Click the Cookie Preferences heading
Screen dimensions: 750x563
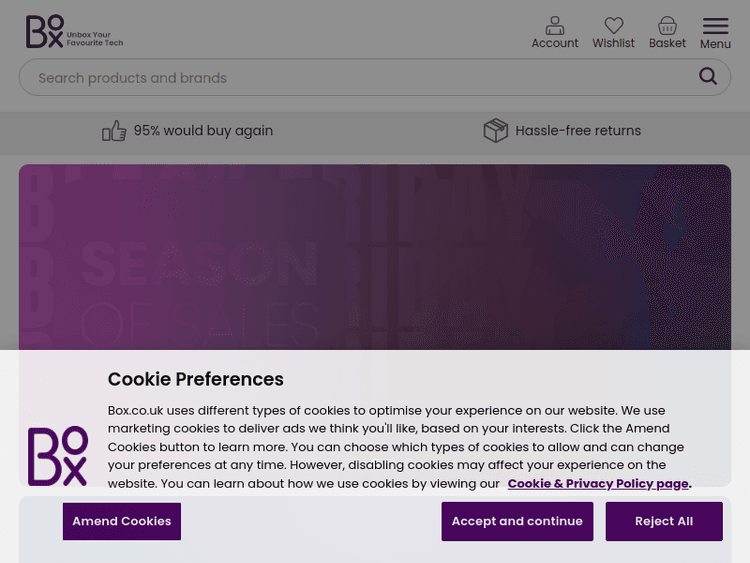pos(196,379)
